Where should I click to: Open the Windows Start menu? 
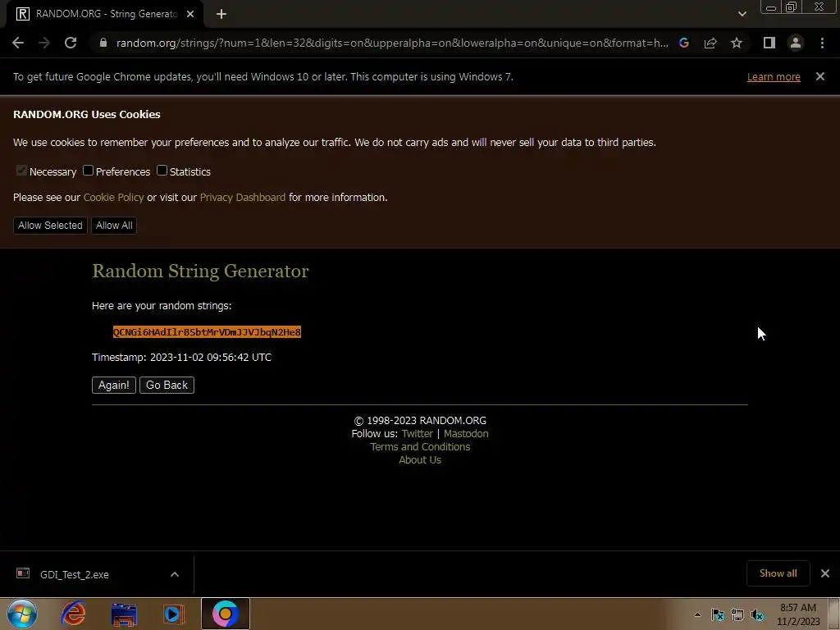pyautogui.click(x=22, y=614)
